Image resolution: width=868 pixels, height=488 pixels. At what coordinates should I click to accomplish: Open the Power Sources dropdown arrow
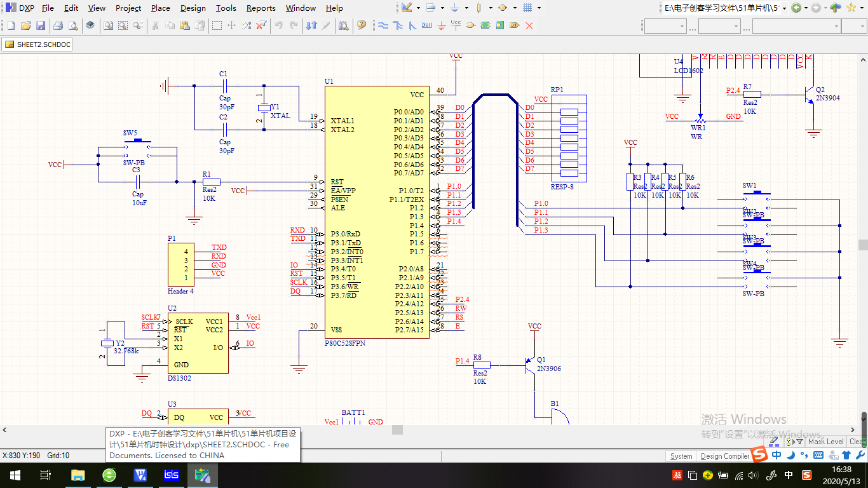(x=466, y=8)
